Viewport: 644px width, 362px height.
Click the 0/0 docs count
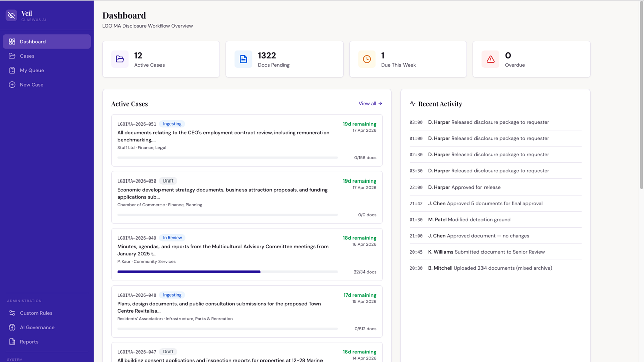(x=367, y=215)
